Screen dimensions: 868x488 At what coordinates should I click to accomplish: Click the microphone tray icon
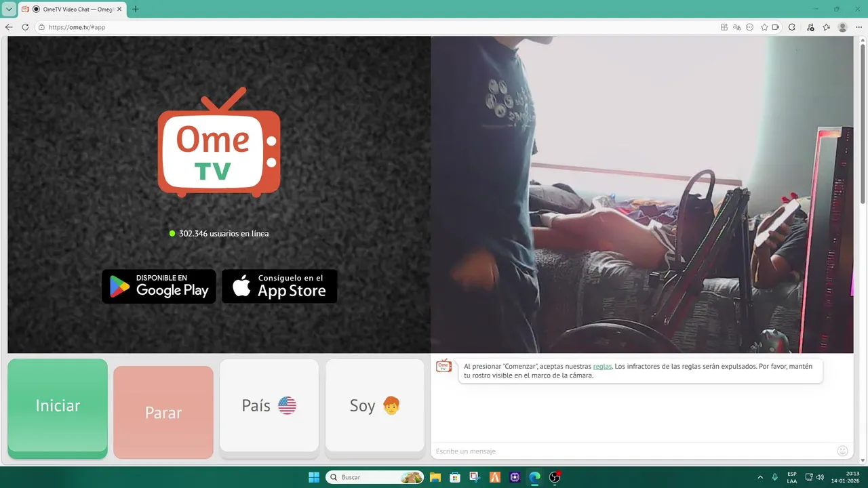(x=775, y=477)
